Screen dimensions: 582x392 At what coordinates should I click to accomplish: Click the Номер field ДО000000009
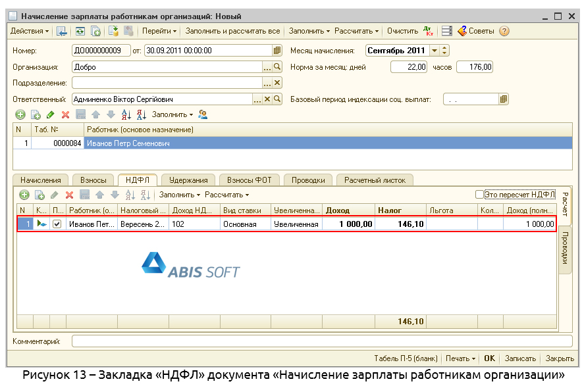[101, 51]
